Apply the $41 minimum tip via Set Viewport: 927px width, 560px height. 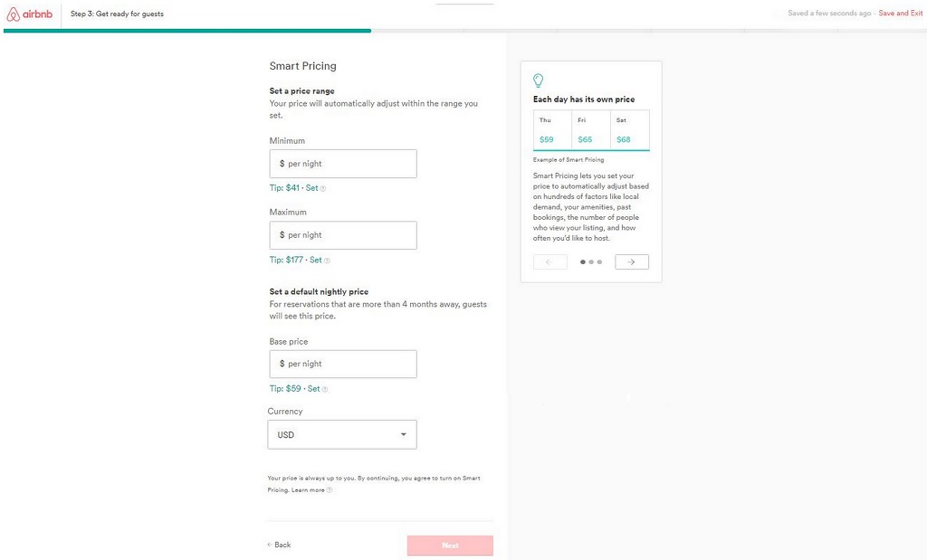[x=311, y=188]
